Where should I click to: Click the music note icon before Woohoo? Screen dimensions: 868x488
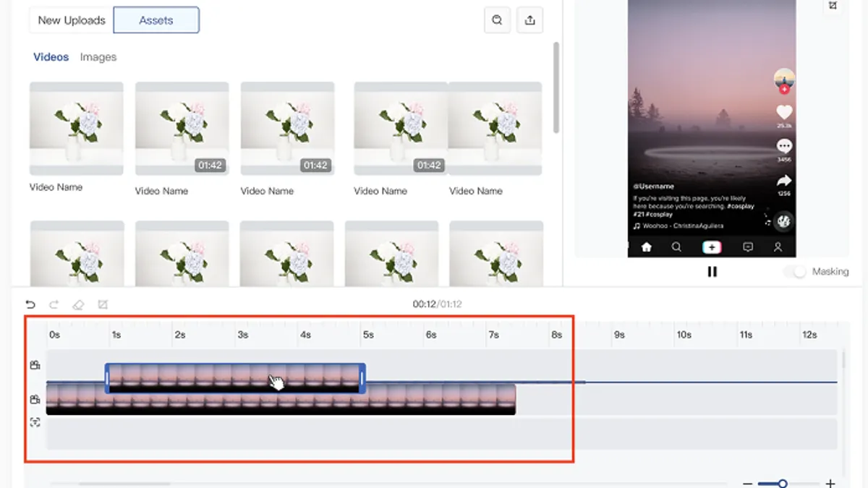(637, 226)
